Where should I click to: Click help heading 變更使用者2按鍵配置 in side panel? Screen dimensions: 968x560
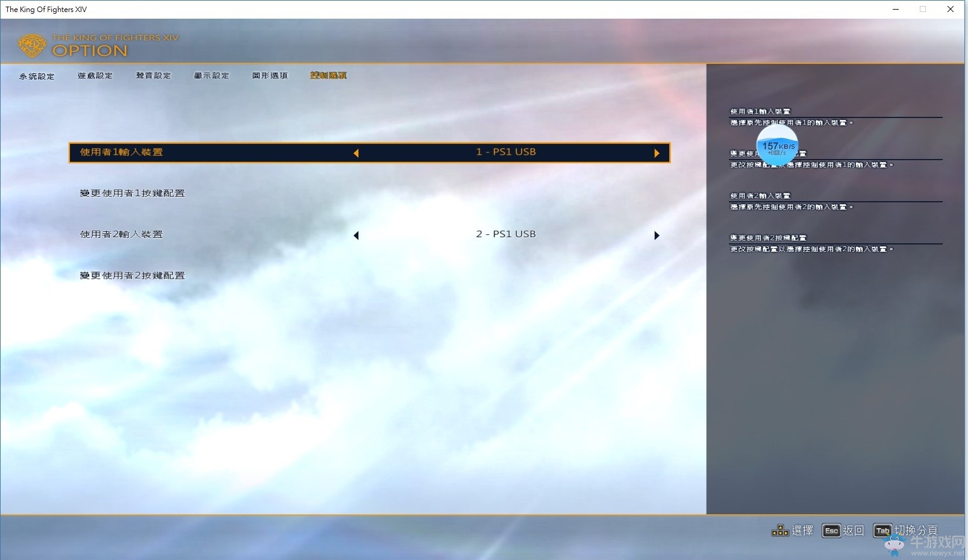[x=768, y=238]
